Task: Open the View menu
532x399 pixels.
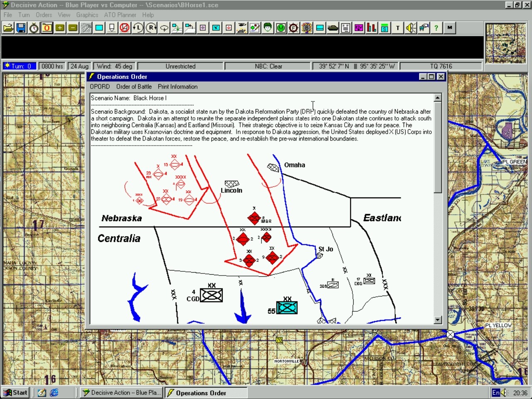Action: point(64,15)
